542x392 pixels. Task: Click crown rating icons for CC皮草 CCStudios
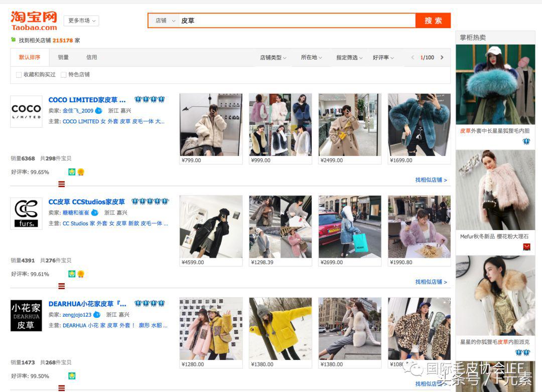[150, 202]
